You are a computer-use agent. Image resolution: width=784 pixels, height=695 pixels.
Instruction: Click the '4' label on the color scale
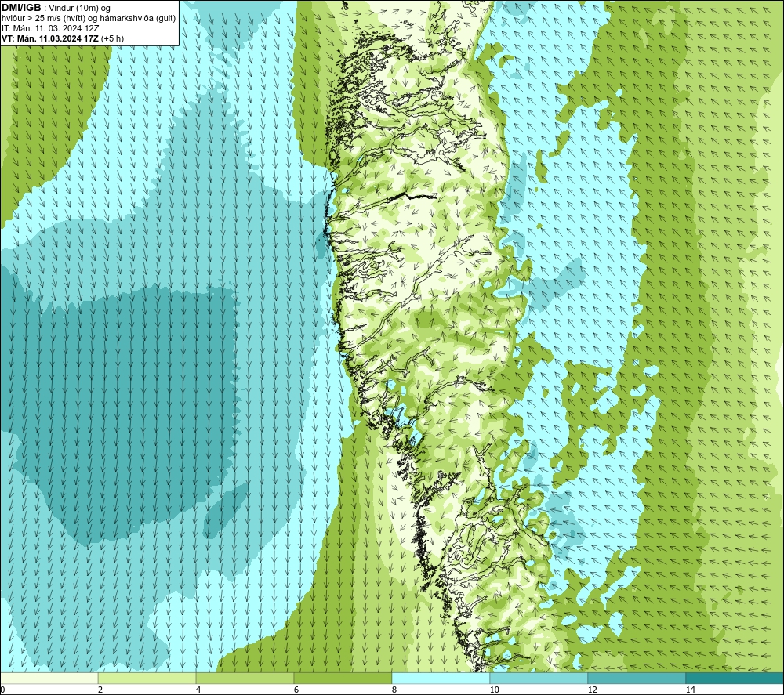coord(198,690)
